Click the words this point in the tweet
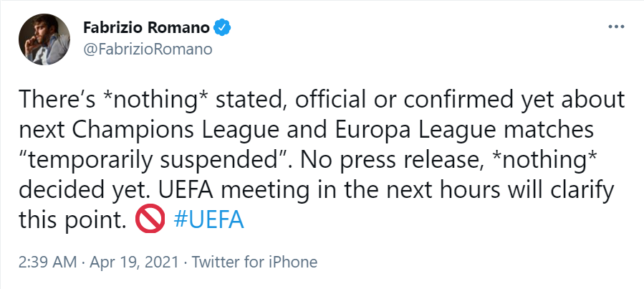The image size is (644, 289). click(81, 219)
